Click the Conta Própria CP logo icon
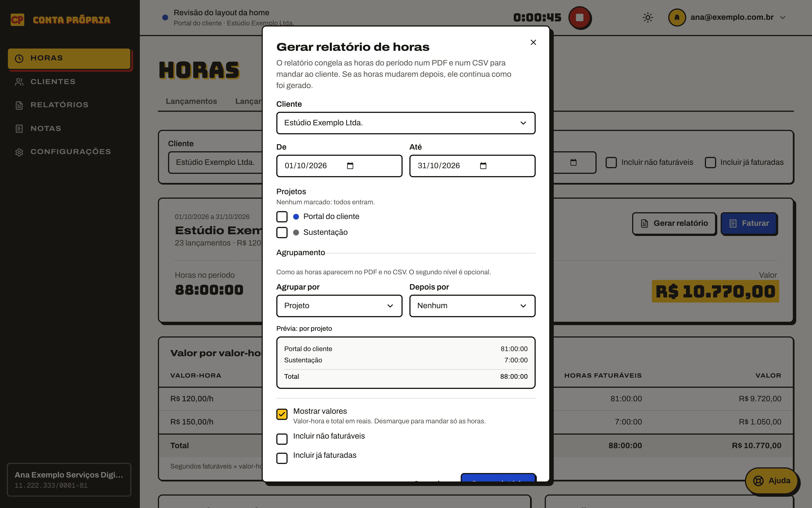The image size is (812, 508). (x=17, y=20)
